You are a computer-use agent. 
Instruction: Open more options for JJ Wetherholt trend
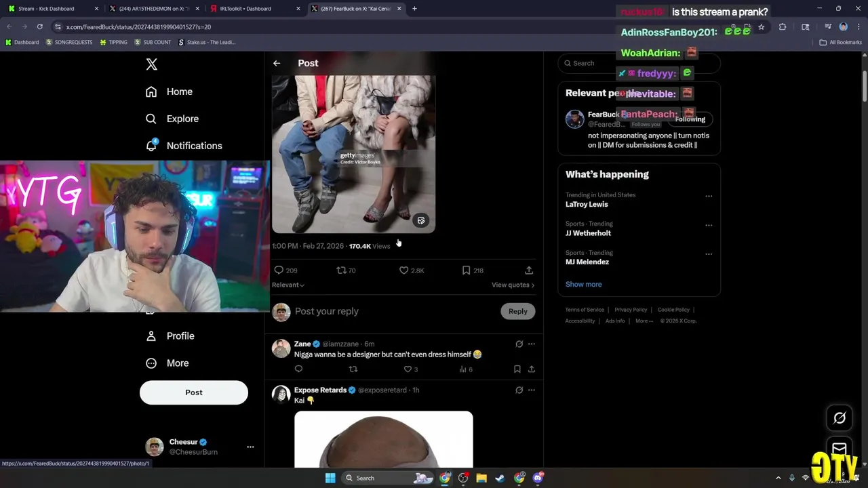coord(709,225)
